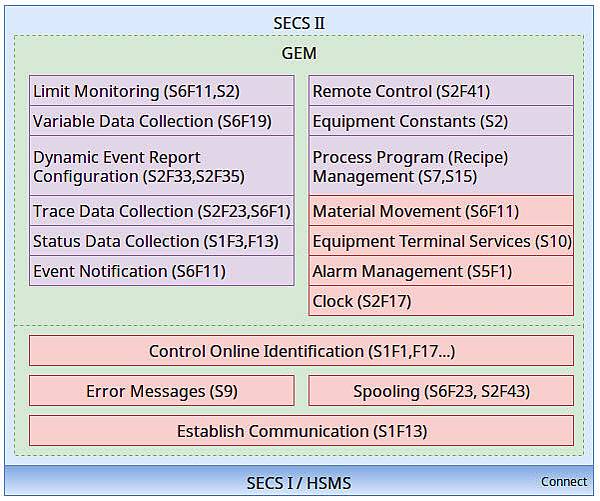Select Variable Data Collection (S6F19) block
This screenshot has width=600, height=501.
[162, 121]
